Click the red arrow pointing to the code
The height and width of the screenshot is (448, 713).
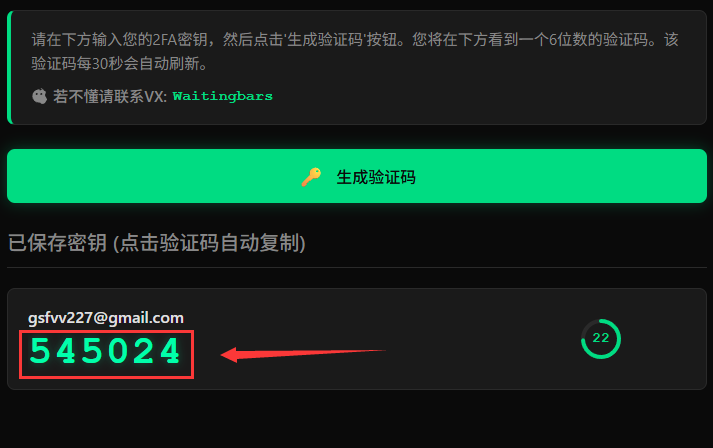[303, 354]
